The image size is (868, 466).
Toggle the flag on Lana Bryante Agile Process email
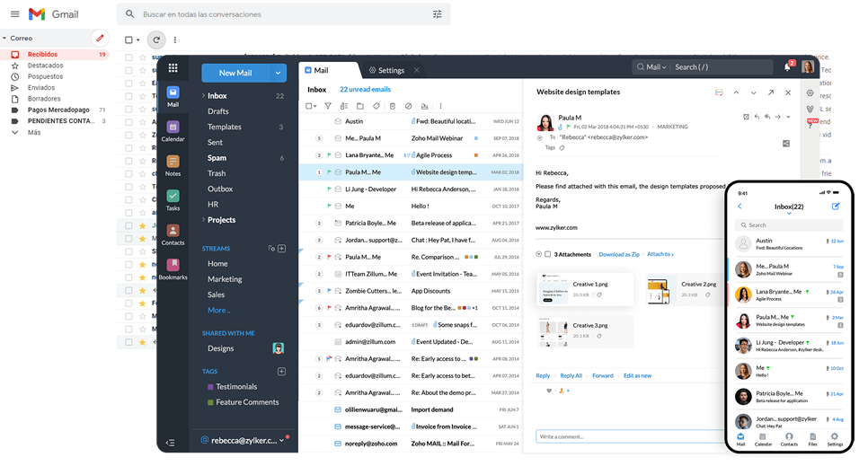(329, 155)
